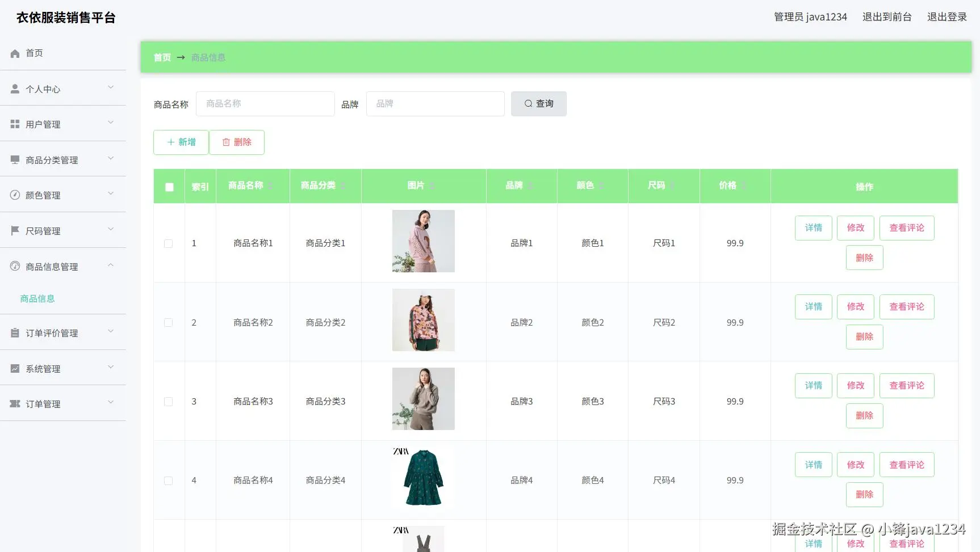Viewport: 980px width, 552px height.
Task: Click 查看评论 for 商品名称1
Action: pos(907,228)
